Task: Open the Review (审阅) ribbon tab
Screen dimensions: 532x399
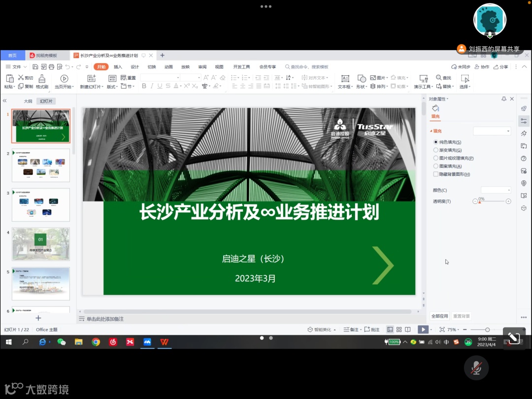Action: click(202, 67)
